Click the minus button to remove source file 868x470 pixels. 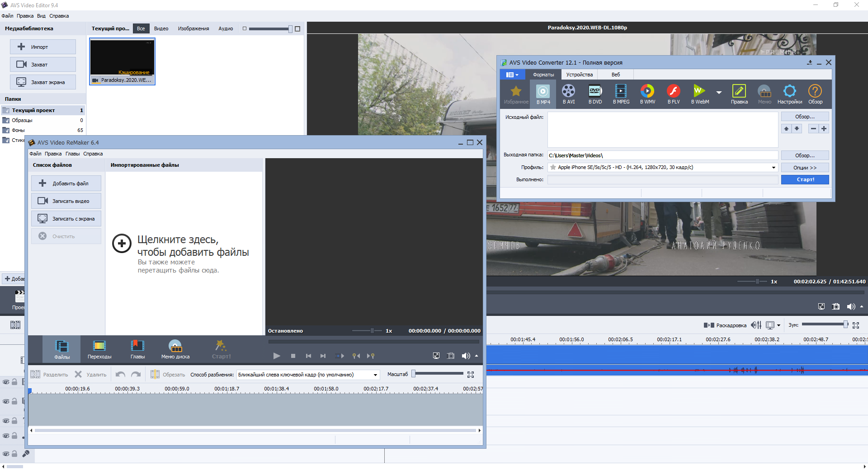pos(813,129)
